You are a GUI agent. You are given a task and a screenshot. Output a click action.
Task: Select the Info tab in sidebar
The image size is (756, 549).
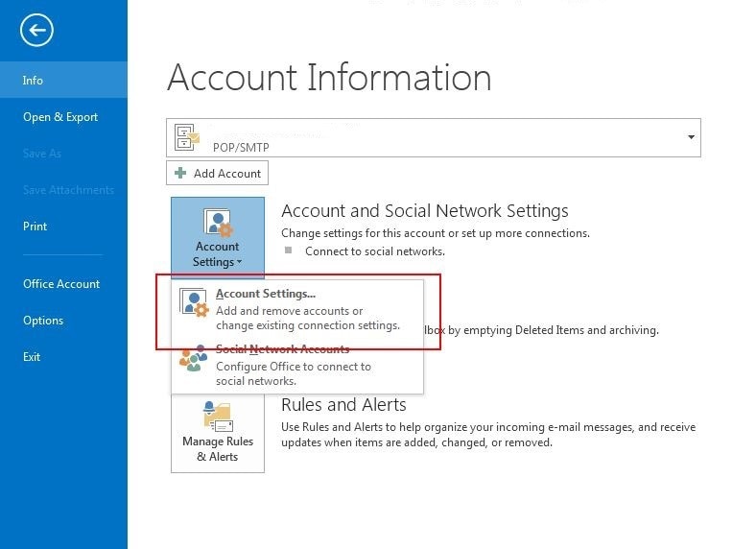coord(63,80)
